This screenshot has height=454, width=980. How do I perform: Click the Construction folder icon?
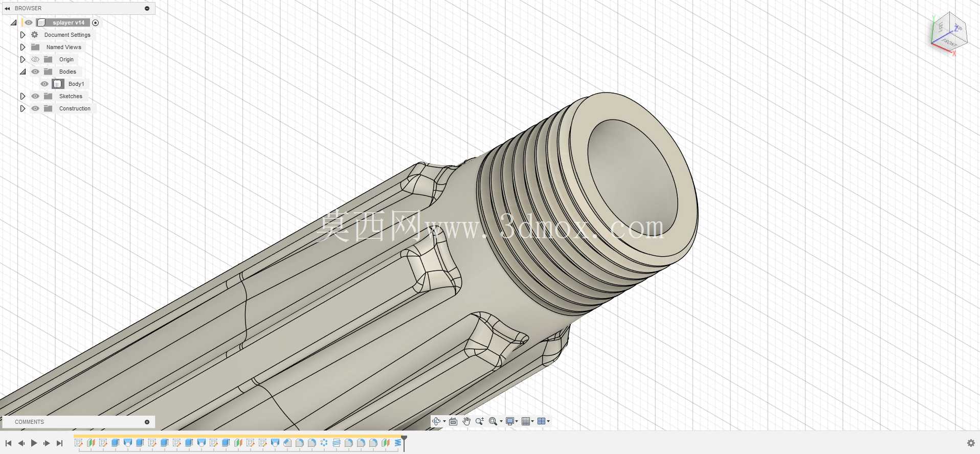[48, 108]
